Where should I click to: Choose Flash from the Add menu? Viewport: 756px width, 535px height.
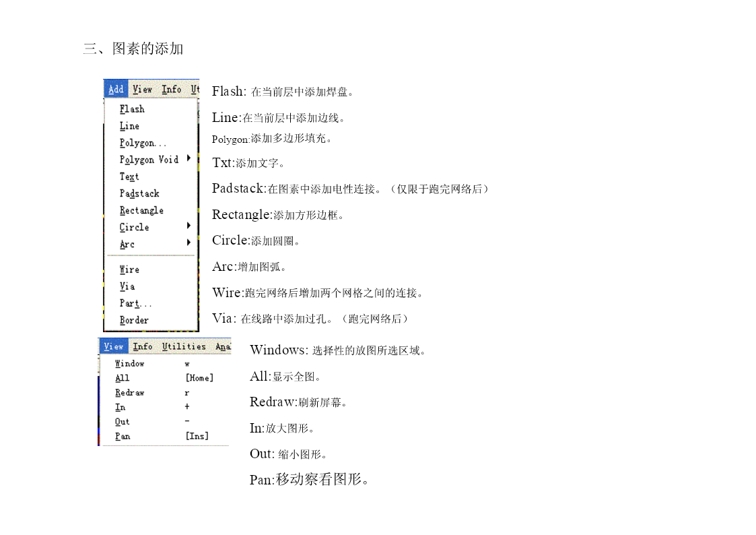(151, 109)
